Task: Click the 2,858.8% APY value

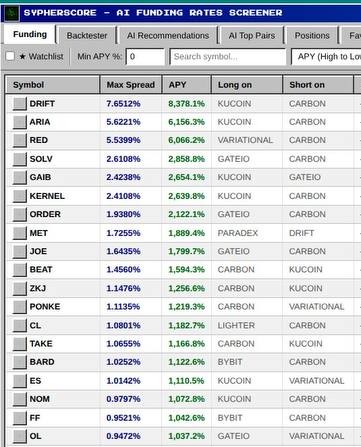Action: click(x=186, y=159)
